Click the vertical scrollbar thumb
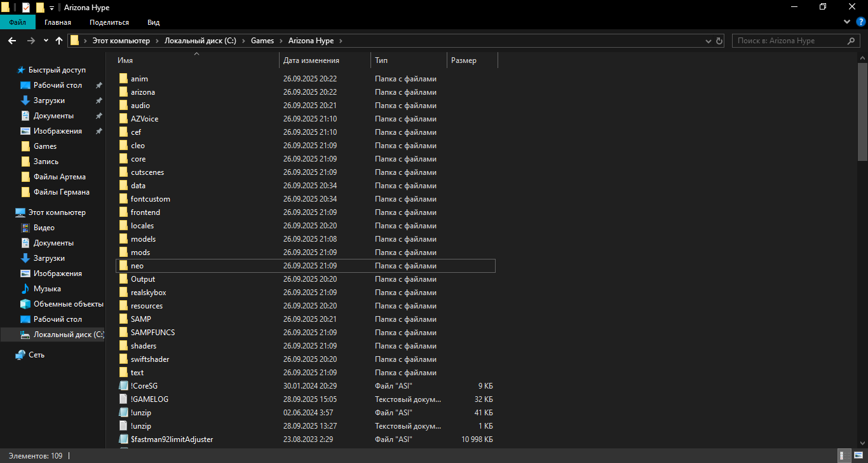 click(x=862, y=111)
